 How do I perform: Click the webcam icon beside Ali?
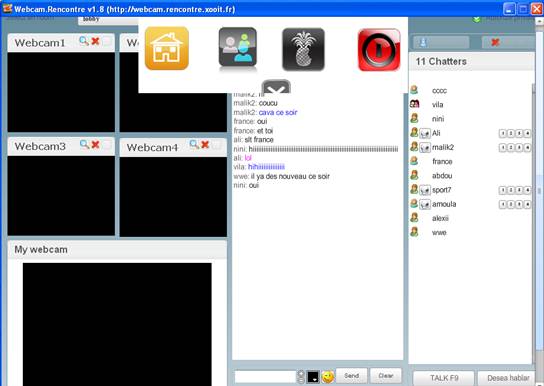click(x=425, y=134)
